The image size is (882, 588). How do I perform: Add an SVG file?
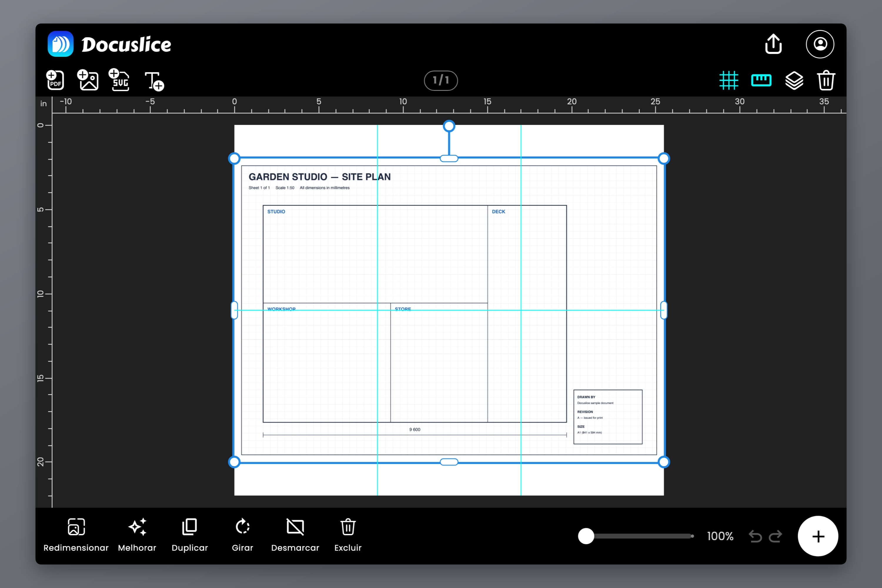tap(119, 80)
